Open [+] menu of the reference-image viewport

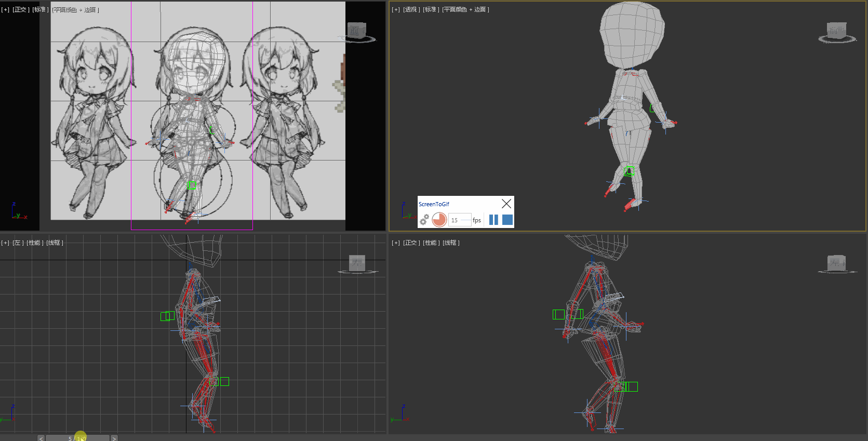pos(5,9)
